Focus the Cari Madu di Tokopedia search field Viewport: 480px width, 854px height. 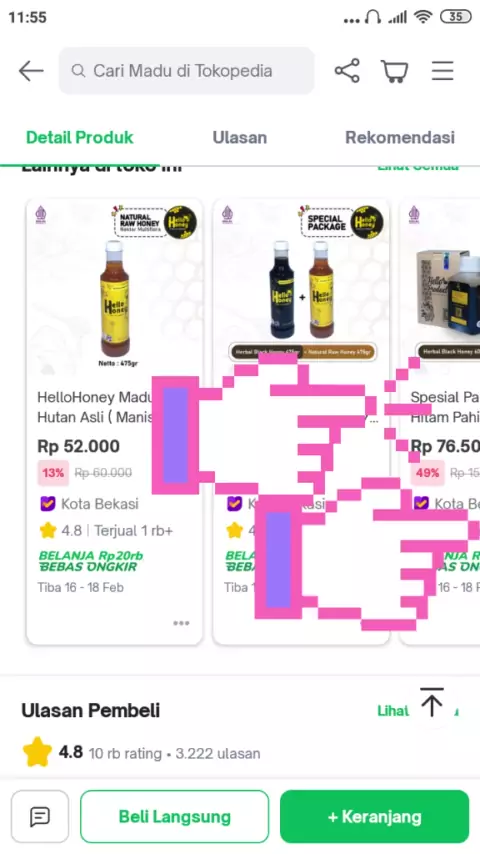point(186,71)
